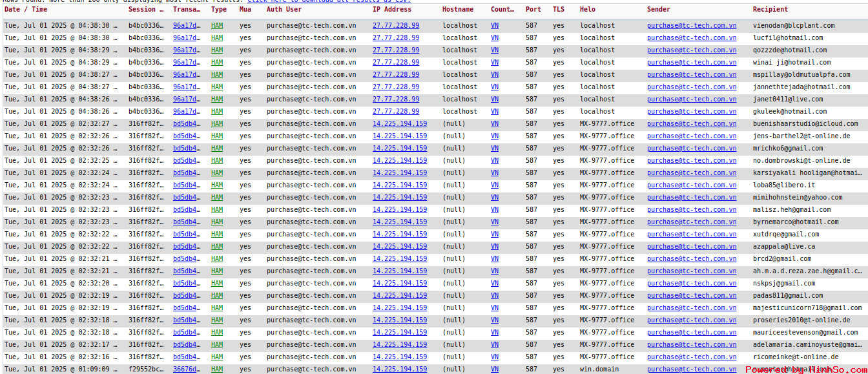
Task: Click Helo value in xutdrqe@gmail.com row
Action: tap(607, 234)
